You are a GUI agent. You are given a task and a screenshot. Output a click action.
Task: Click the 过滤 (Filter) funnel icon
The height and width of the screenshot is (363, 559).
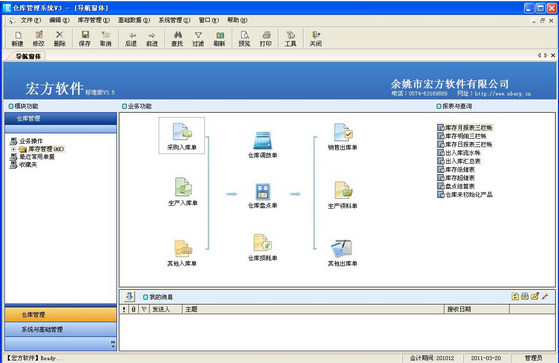[198, 39]
